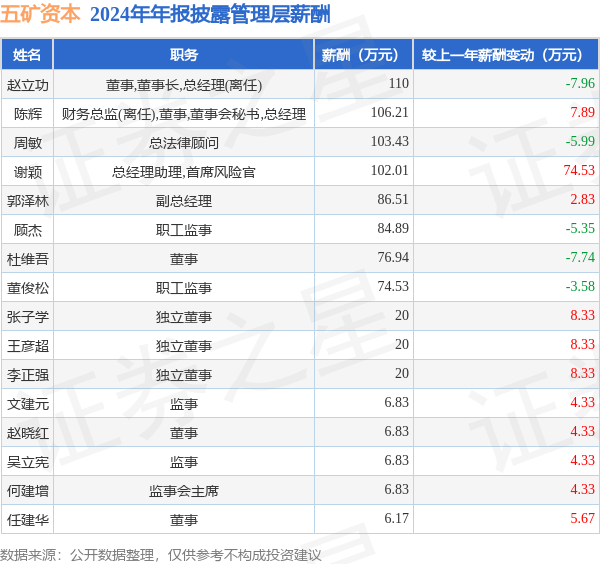Click the name cell 任建华
The image size is (600, 564).
pos(28,520)
